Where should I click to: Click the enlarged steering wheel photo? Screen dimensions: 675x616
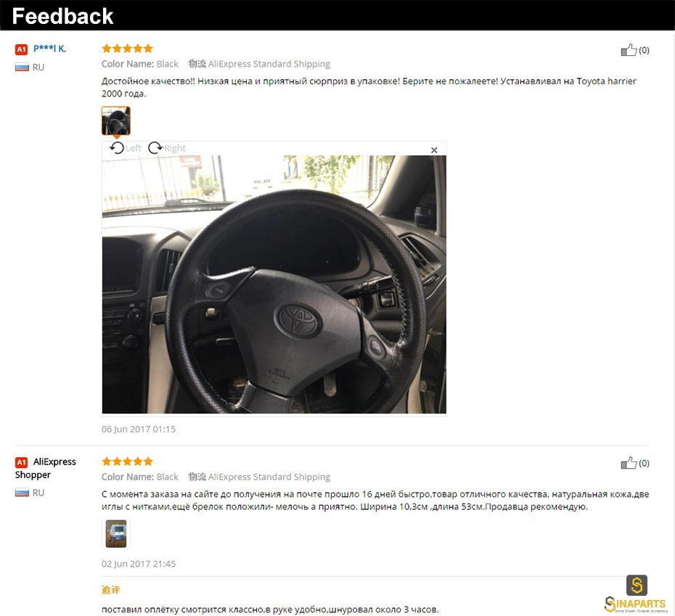click(274, 284)
